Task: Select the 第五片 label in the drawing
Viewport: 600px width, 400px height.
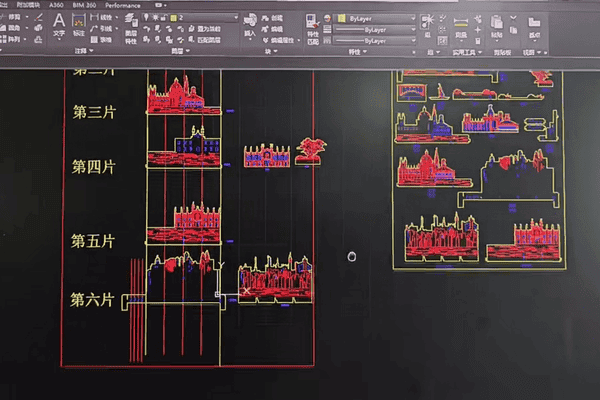Action: tap(93, 241)
